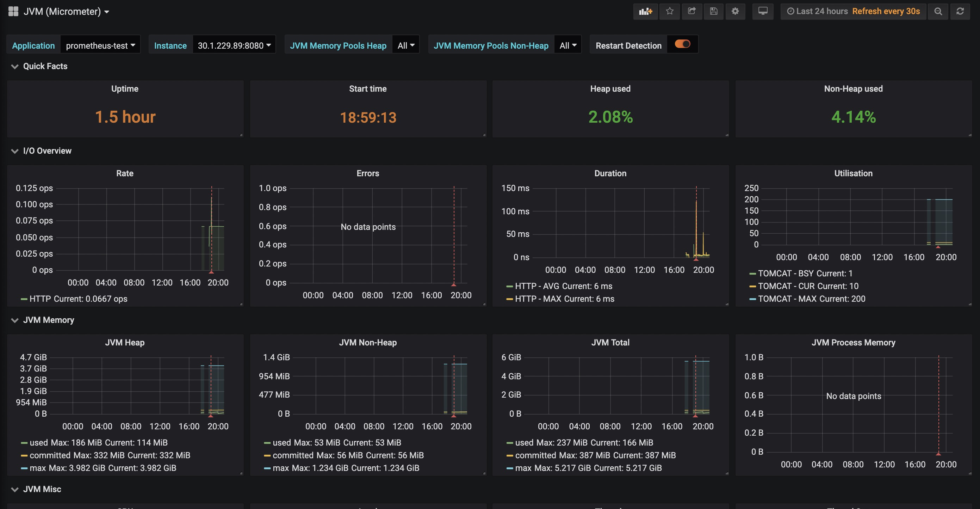Collapse the Quick Facts section
This screenshot has height=509, width=980.
(x=15, y=66)
